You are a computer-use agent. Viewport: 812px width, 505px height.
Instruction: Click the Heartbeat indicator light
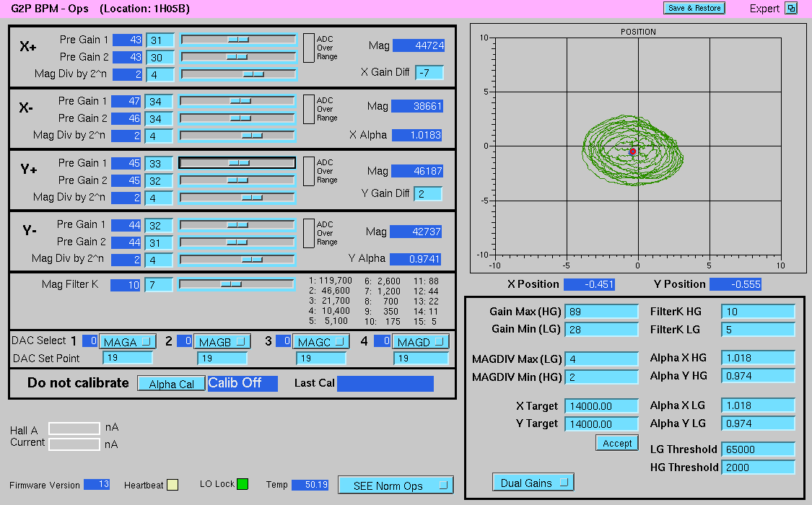pyautogui.click(x=173, y=485)
